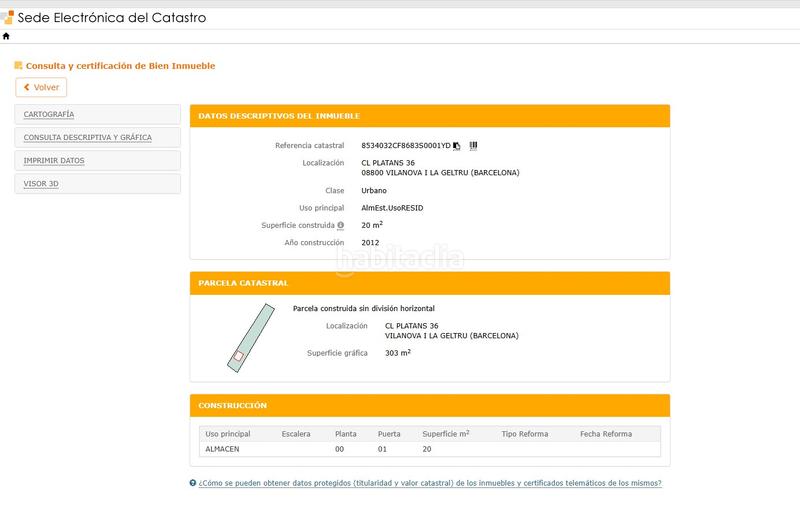Follow the link about obtaining protected data
This screenshot has width=800, height=521.
point(430,483)
